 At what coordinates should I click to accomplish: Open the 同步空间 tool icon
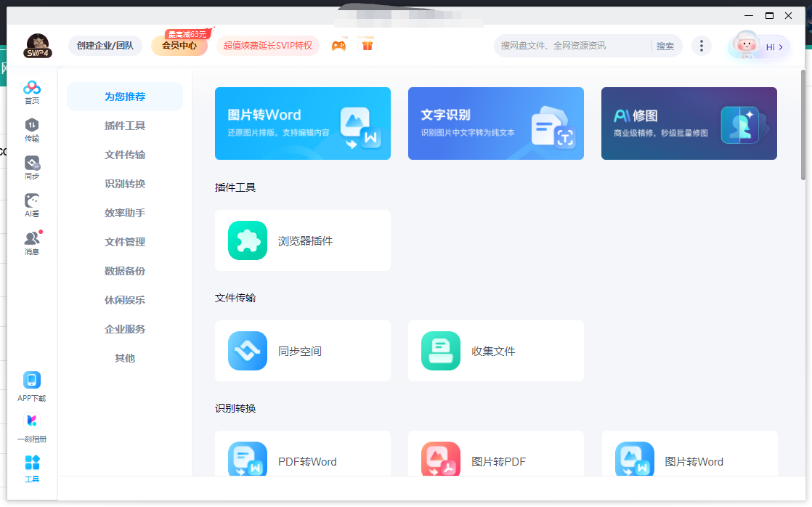coord(248,351)
